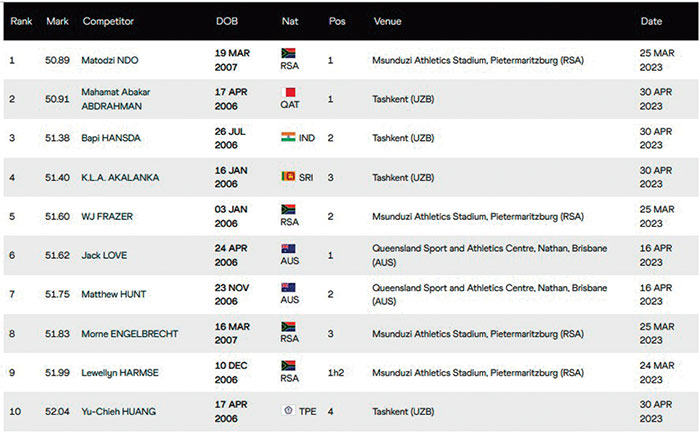Click South Africa flag in Matodzi NDO row
The image size is (700, 432).
[x=288, y=51]
